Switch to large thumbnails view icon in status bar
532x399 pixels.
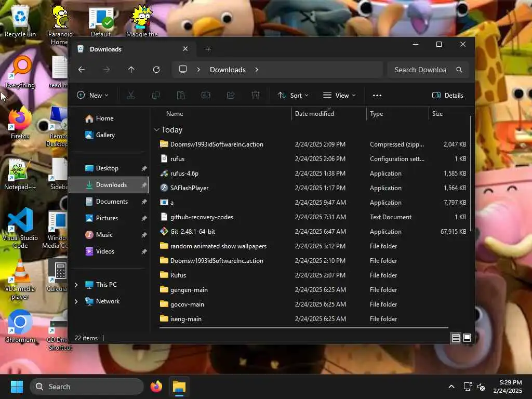[467, 338]
